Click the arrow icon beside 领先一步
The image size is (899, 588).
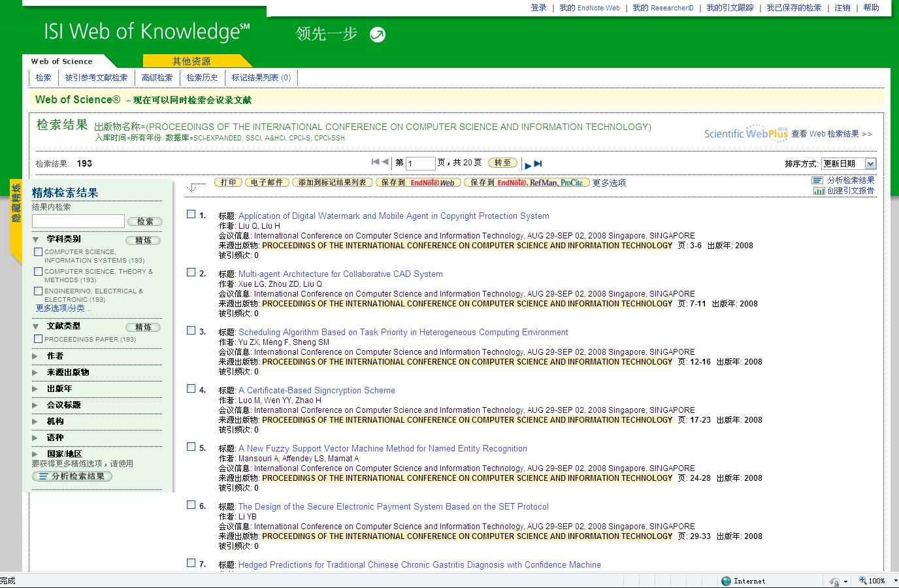378,35
